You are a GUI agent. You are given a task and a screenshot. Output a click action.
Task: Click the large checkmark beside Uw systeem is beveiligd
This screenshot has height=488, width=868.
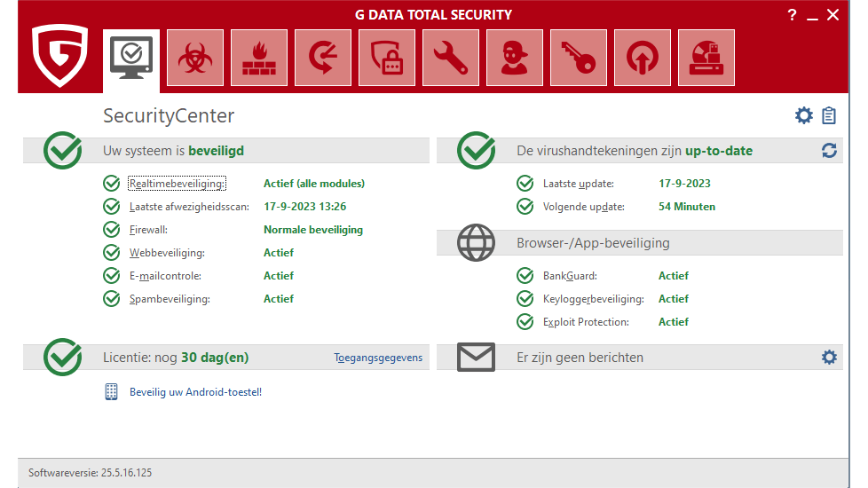click(x=62, y=151)
